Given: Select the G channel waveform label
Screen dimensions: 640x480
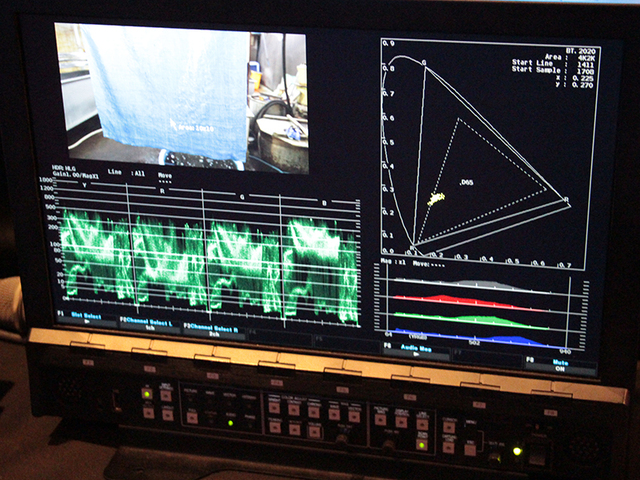Looking at the screenshot, I should point(242,197).
